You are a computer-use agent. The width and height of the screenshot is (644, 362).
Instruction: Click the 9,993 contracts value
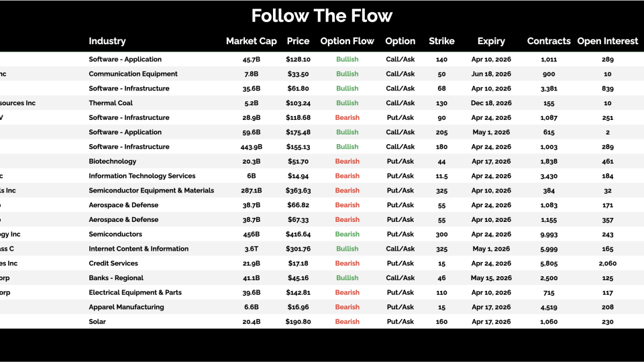pyautogui.click(x=549, y=235)
